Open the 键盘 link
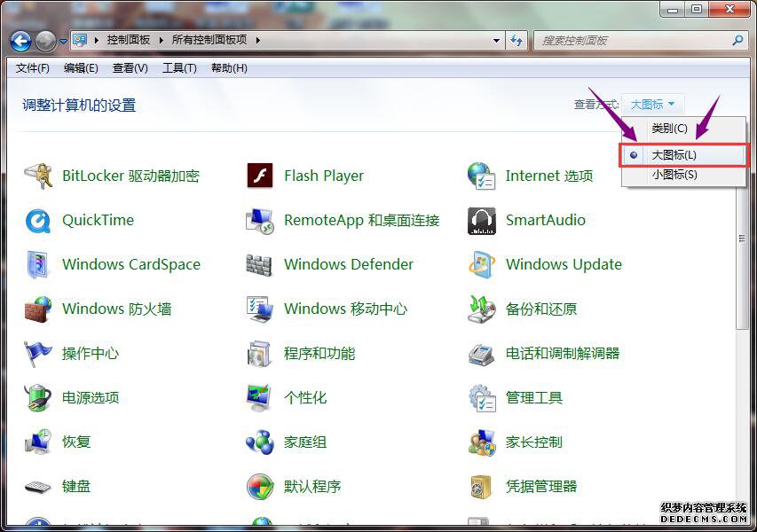757x532 pixels. [x=76, y=487]
